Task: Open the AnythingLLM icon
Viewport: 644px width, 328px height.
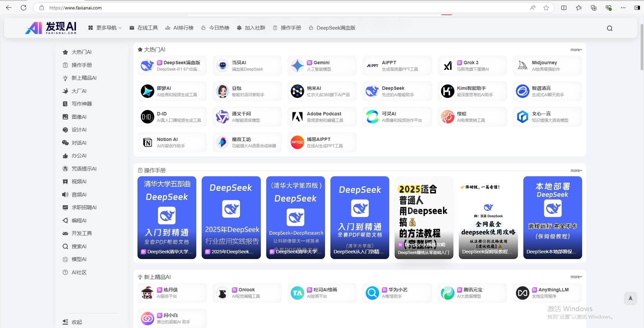Action: coord(522,293)
